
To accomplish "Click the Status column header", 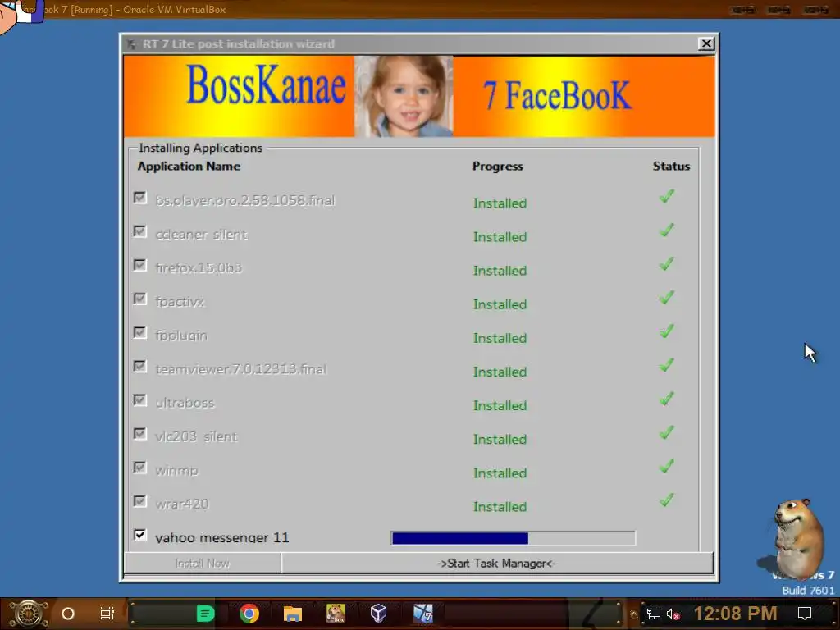I will pos(671,167).
